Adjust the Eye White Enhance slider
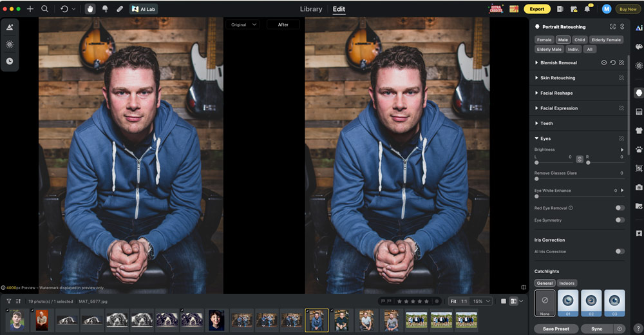Viewport: 644px width, 335px height. 580,196
